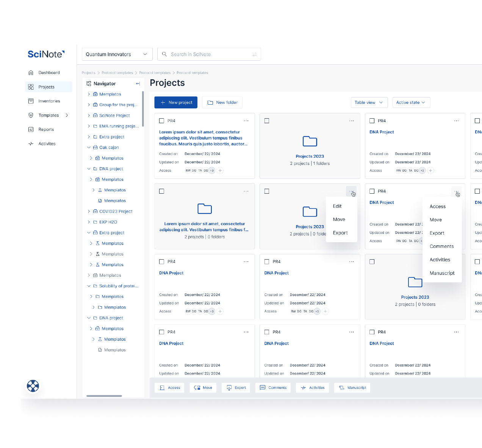Open Inventories in the sidebar
The width and height of the screenshot is (482, 448).
coord(49,101)
